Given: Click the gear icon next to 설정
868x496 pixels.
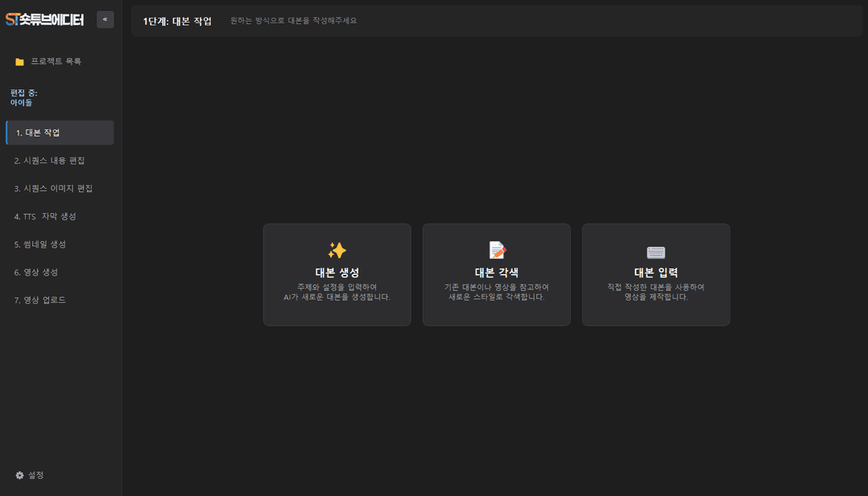Looking at the screenshot, I should [x=20, y=475].
